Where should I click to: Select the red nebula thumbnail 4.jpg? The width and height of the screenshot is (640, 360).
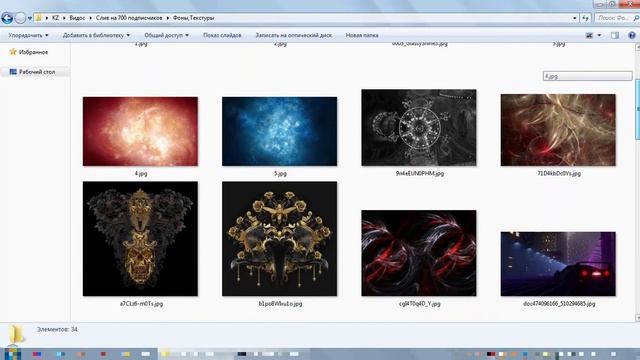tap(140, 131)
